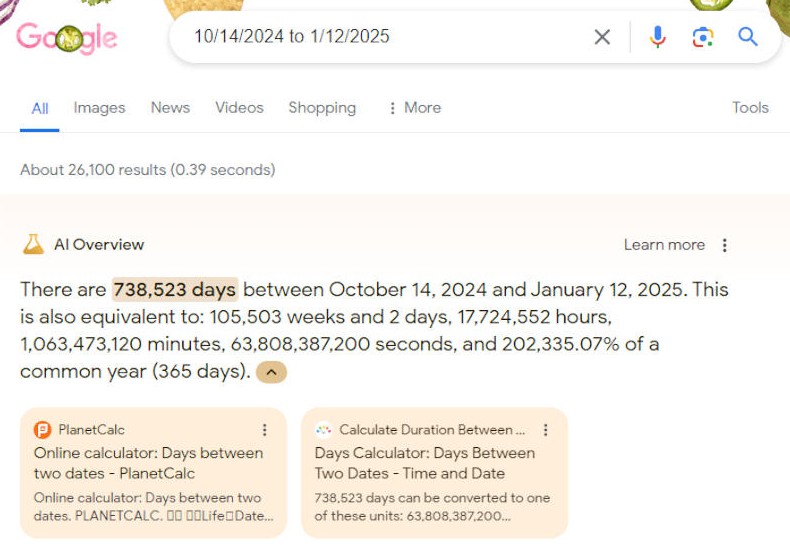Open Calculate Duration card three-dot menu
The image size is (790, 545).
[546, 430]
